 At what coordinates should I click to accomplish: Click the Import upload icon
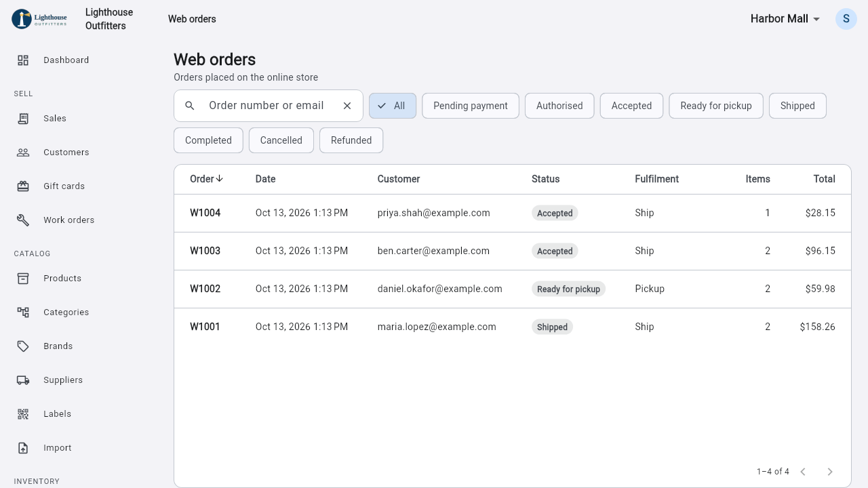coord(23,448)
